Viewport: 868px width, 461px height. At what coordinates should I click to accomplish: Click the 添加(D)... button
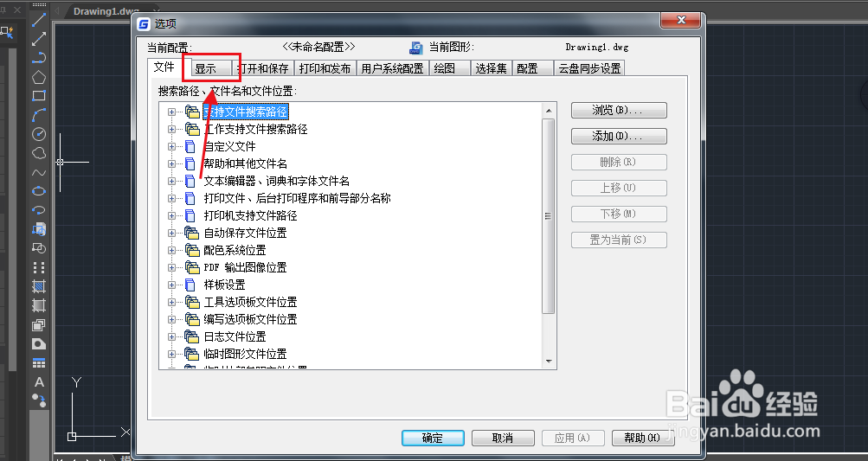pos(619,136)
